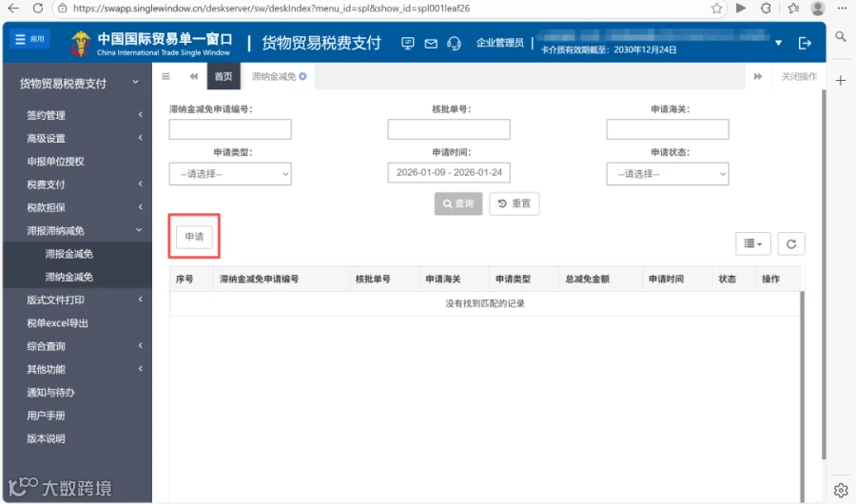Switch to the 首页 tab
Image resolution: width=856 pixels, height=504 pixels.
[x=224, y=76]
